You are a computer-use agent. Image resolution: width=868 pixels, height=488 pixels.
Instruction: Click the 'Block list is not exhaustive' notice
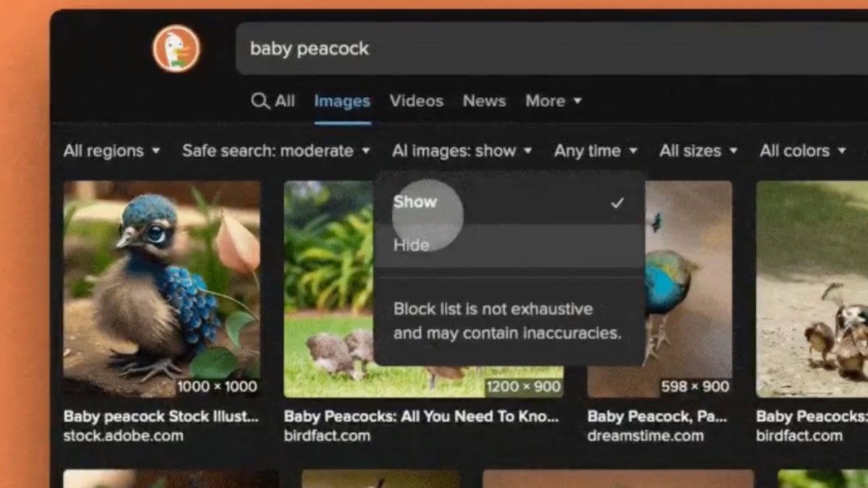coord(507,321)
